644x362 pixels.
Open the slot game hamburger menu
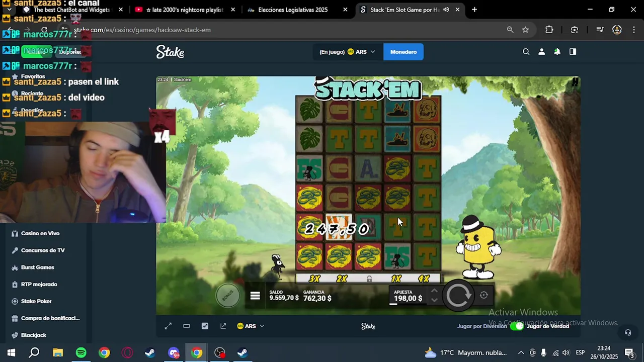pos(255,296)
